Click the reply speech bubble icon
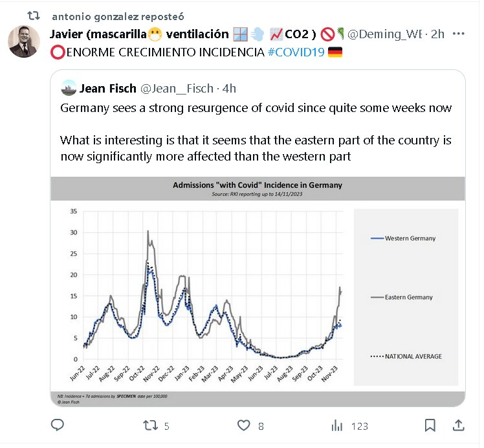 pos(58,425)
